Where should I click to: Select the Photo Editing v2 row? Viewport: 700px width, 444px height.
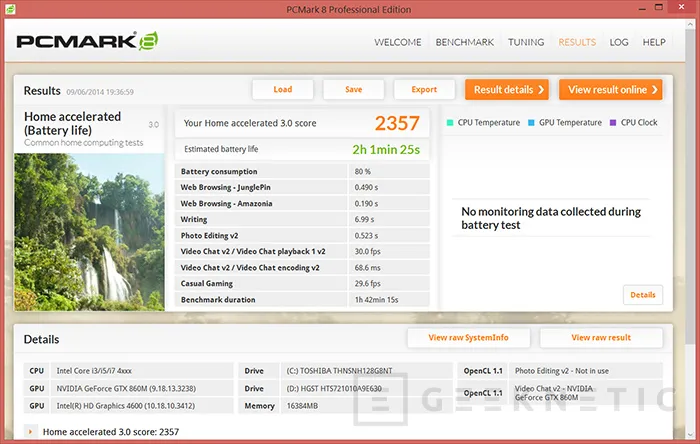pyautogui.click(x=302, y=236)
